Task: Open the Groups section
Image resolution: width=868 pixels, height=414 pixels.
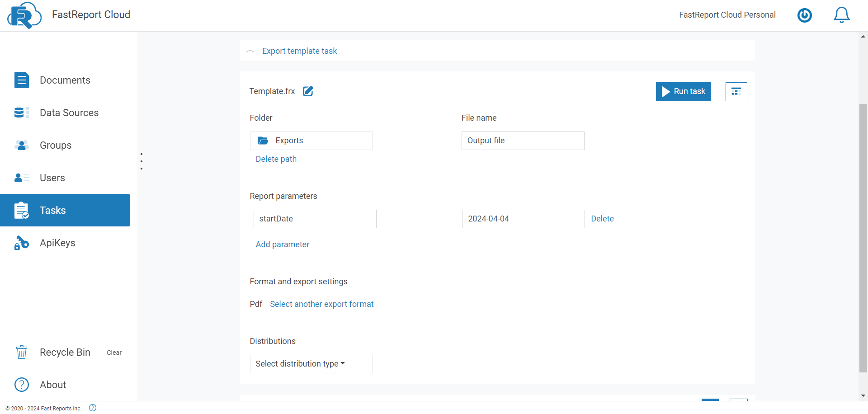Action: click(x=55, y=145)
